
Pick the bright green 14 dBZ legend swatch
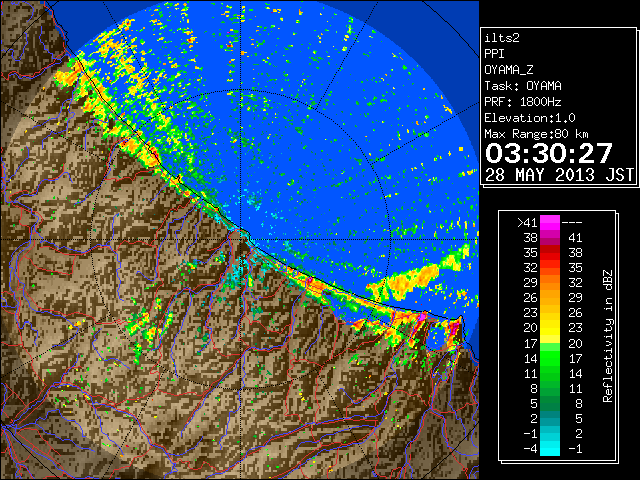coord(550,358)
